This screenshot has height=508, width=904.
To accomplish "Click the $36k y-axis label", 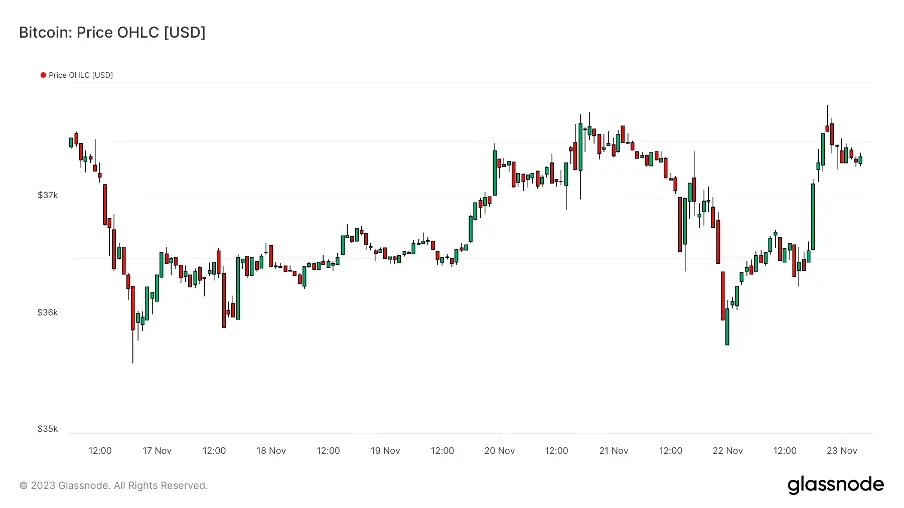I will point(48,312).
